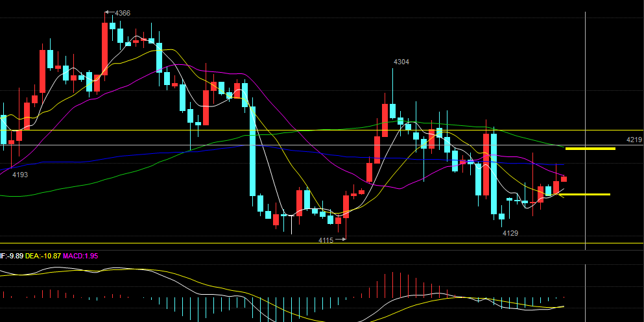644x322 pixels.
Task: Pick the last red candle on the chart
Action: pyautogui.click(x=564, y=179)
